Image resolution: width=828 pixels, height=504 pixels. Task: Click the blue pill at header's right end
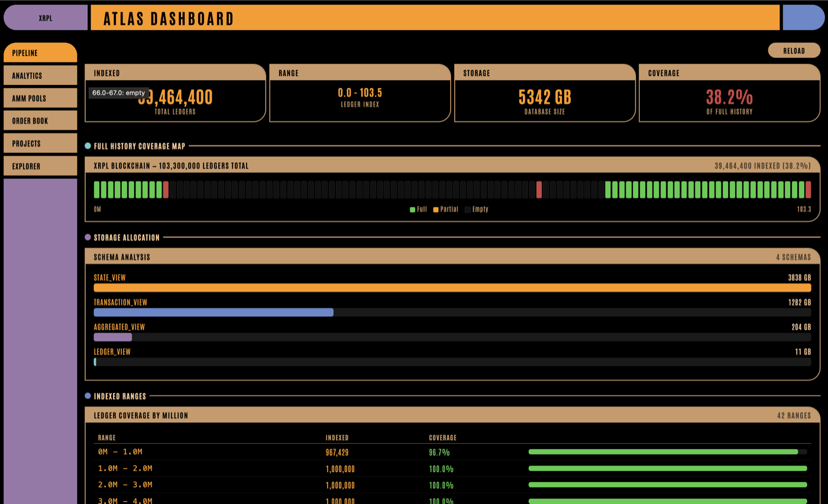pyautogui.click(x=803, y=18)
